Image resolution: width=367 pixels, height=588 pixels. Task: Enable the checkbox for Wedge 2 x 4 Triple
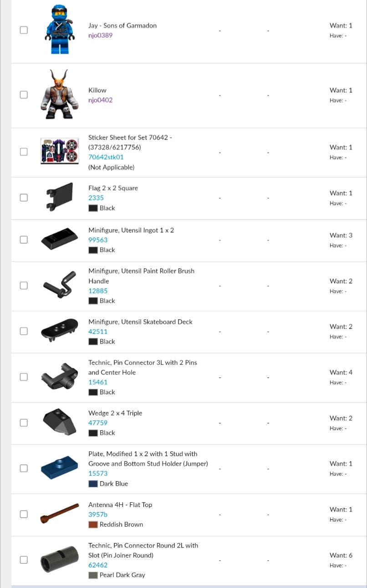pos(24,422)
